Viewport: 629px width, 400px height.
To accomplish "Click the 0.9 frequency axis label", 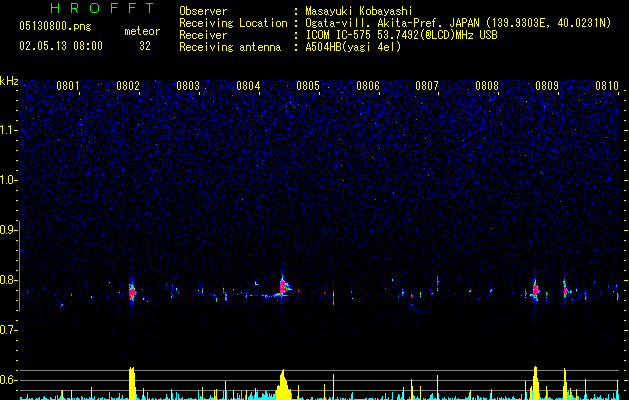I will (8, 230).
